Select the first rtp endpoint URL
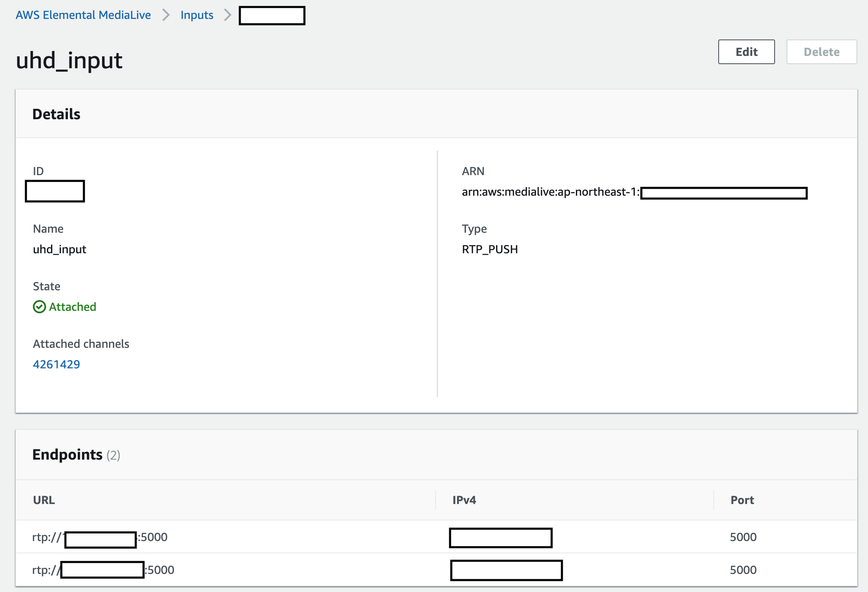 (x=100, y=537)
